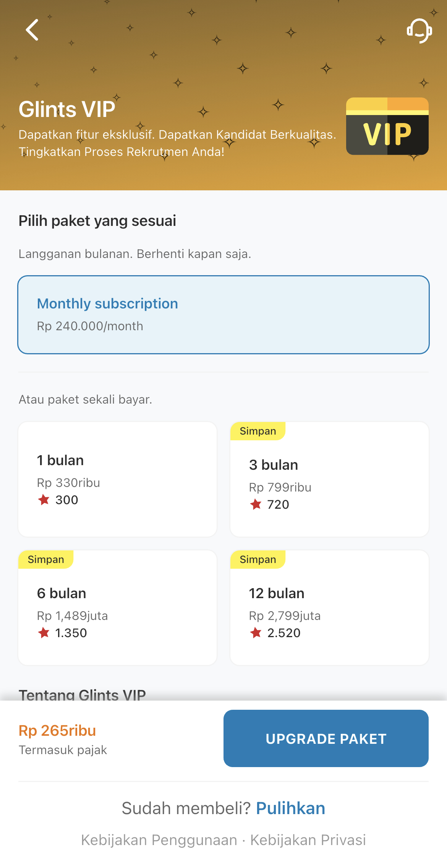The image size is (447, 868).
Task: Tap Simpan badge on 6 bulan card
Action: pyautogui.click(x=46, y=560)
